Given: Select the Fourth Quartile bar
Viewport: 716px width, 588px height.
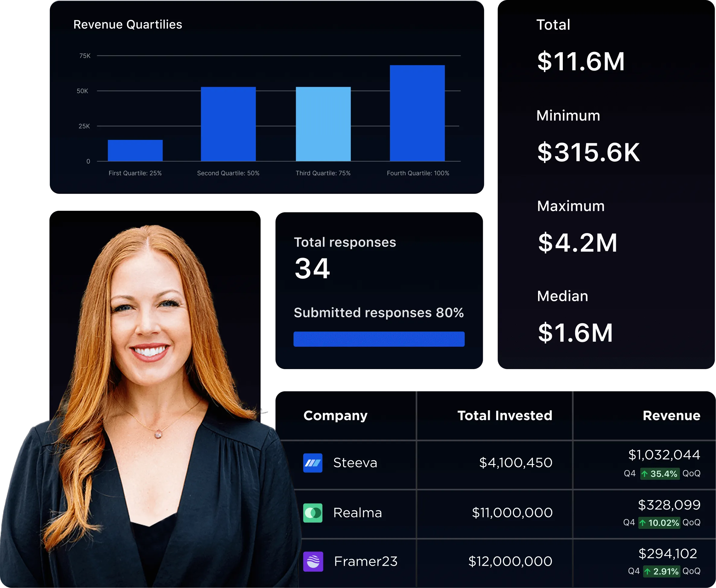Looking at the screenshot, I should (417, 113).
